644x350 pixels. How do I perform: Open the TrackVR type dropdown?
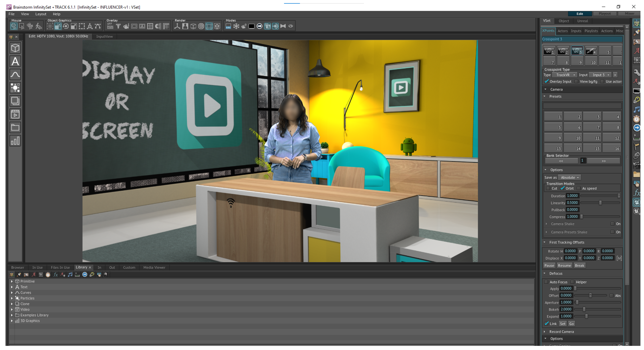point(565,75)
